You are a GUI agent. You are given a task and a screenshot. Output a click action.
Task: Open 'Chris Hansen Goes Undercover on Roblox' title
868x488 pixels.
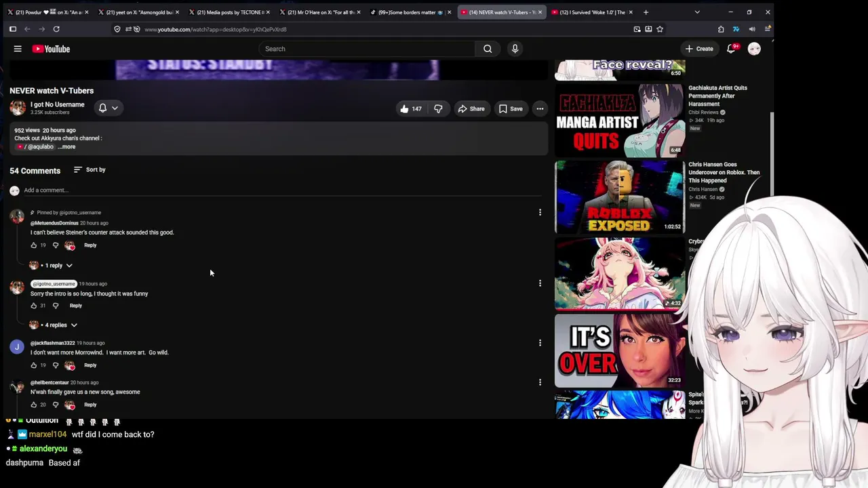(724, 172)
